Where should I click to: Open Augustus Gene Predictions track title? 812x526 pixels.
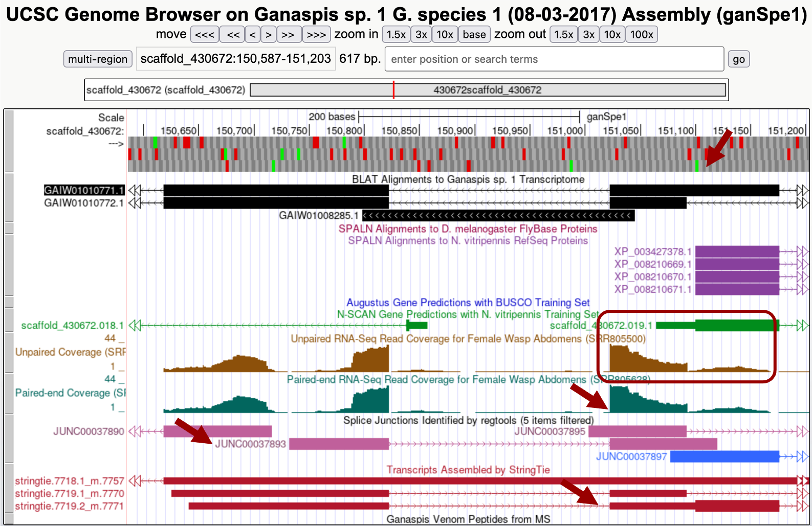(x=468, y=303)
